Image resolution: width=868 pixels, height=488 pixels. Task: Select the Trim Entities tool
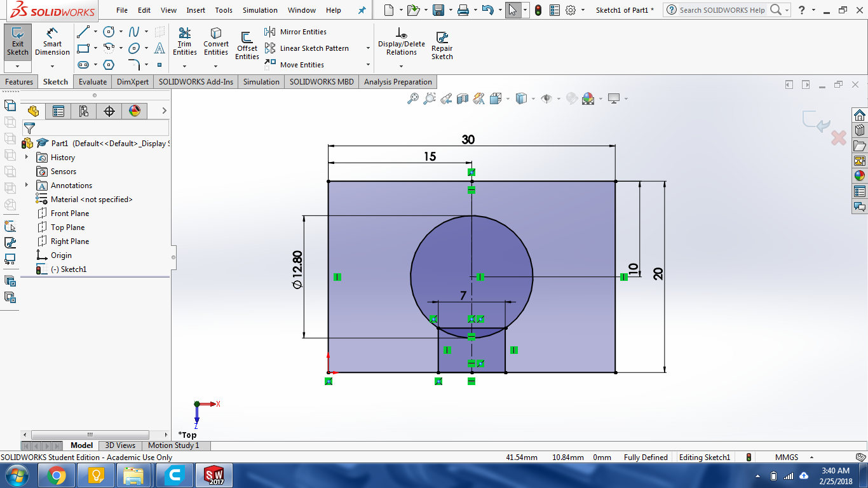[x=184, y=41]
